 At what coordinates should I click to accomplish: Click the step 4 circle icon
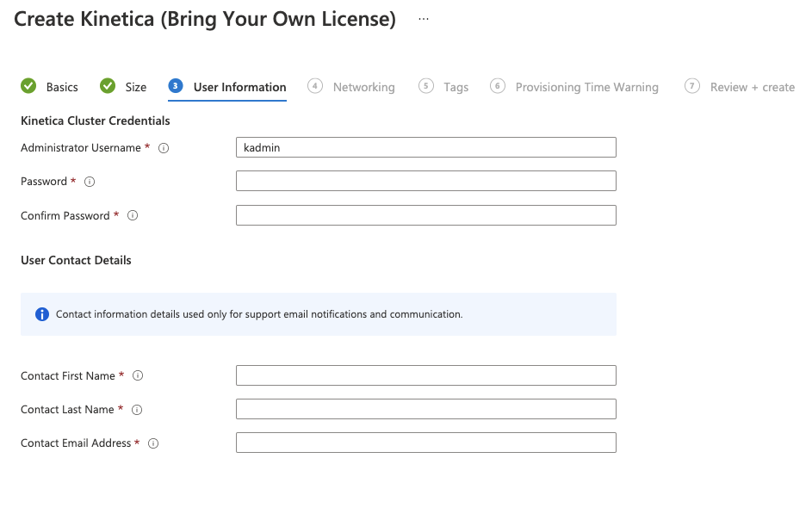point(315,86)
